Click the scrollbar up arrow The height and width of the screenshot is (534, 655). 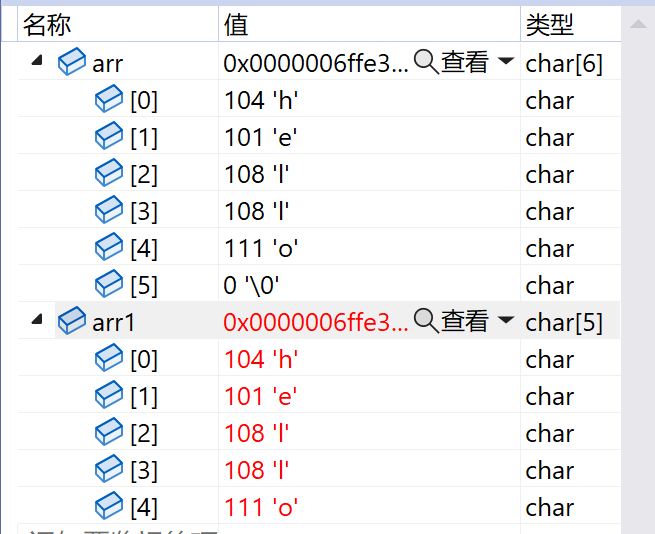point(638,23)
